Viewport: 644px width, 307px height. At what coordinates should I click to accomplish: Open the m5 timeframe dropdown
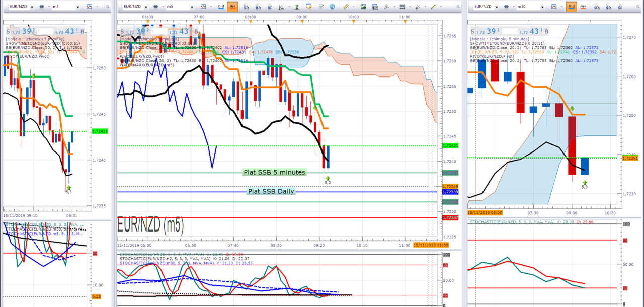[192, 7]
